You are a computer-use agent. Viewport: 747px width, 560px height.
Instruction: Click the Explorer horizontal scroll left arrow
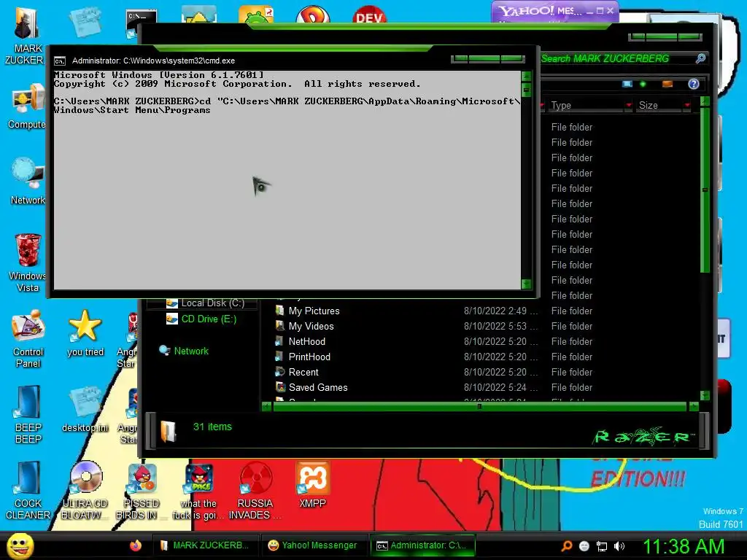tap(267, 406)
